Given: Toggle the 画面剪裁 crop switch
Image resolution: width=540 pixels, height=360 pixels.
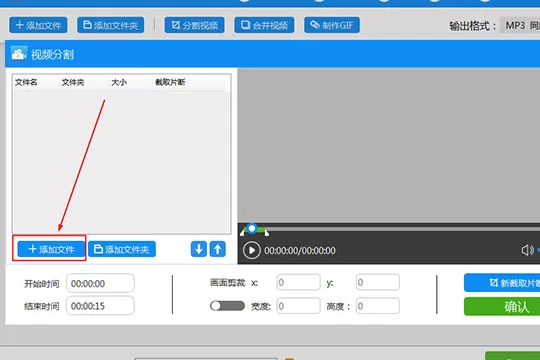Looking at the screenshot, I should pos(227,306).
